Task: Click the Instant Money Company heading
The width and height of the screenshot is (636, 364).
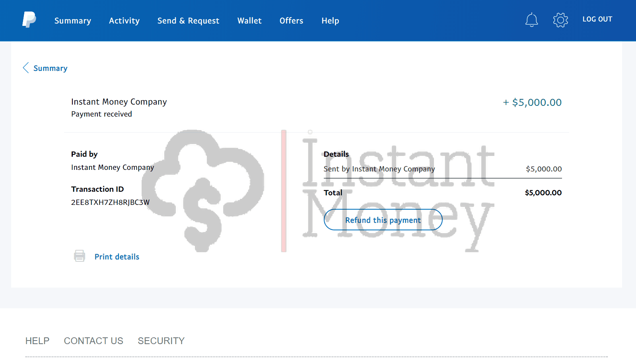Action: point(119,102)
